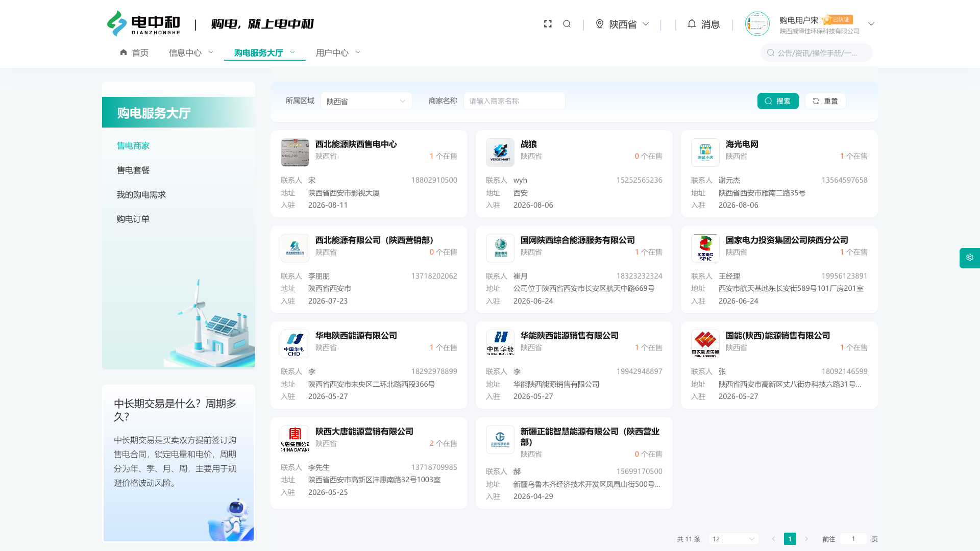Click the 前往 page number input
The height and width of the screenshot is (551, 980).
tap(853, 539)
